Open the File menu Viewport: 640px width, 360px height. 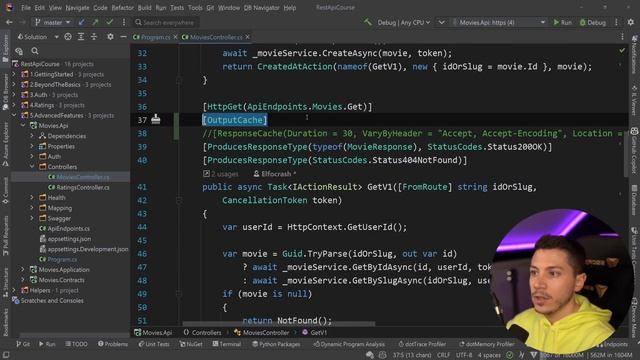tap(26, 8)
